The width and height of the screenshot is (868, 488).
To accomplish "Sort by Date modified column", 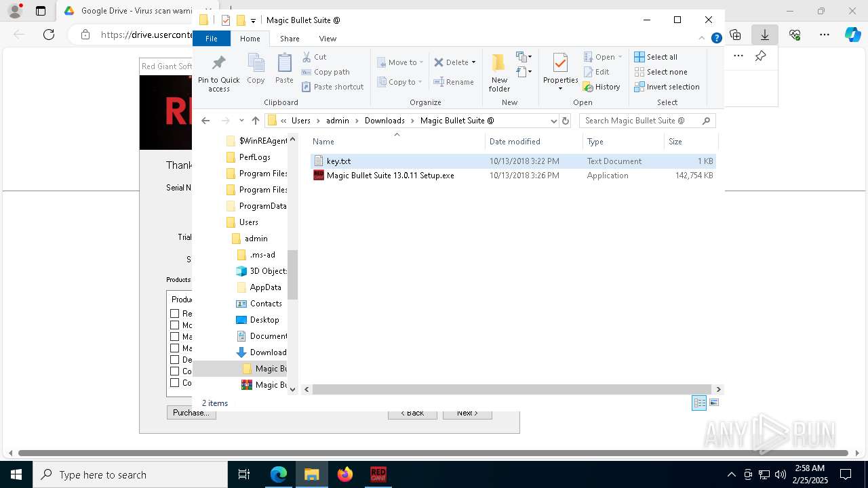I will coord(534,141).
